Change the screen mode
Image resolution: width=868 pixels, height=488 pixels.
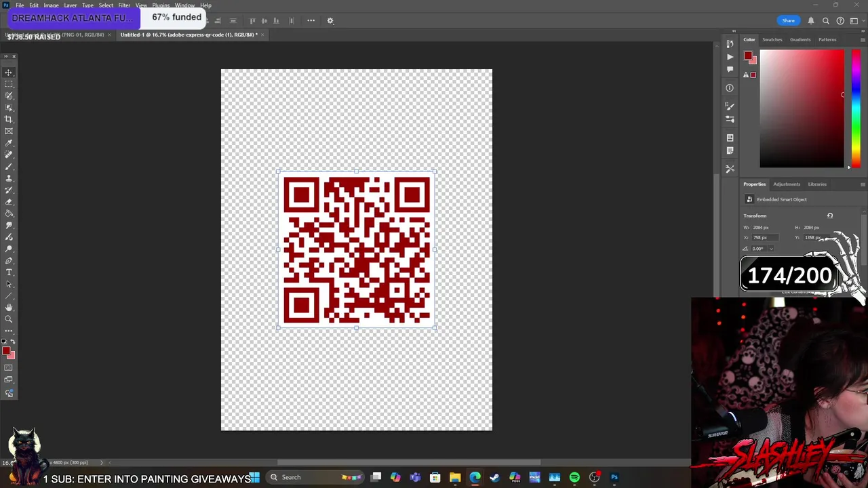point(9,380)
